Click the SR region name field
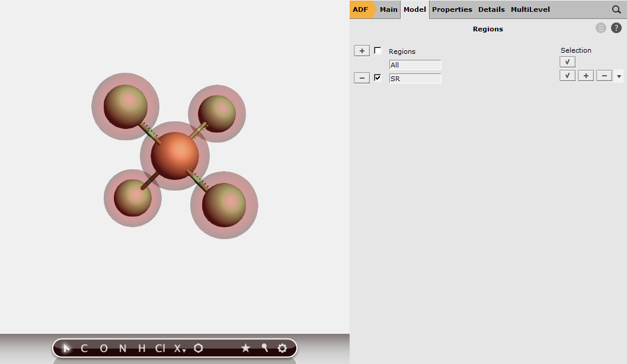This screenshot has width=627, height=364. (415, 78)
